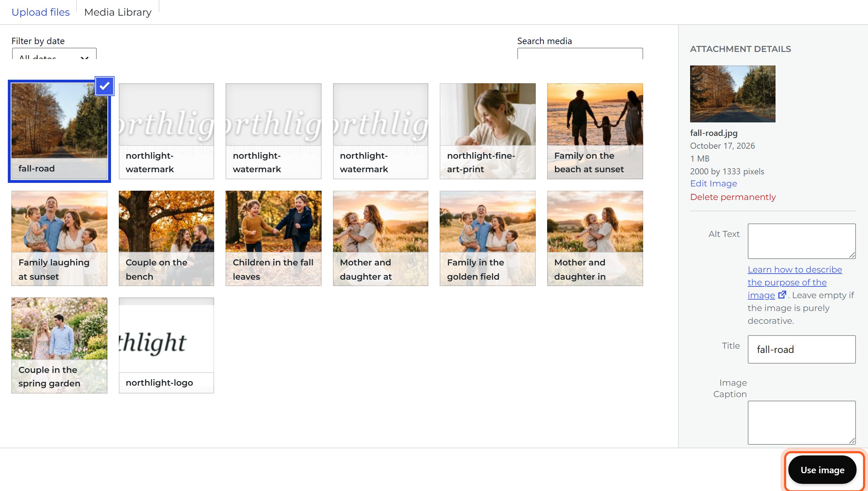Select the fall-road thumbnail
The width and height of the screenshot is (868, 491).
tap(59, 131)
